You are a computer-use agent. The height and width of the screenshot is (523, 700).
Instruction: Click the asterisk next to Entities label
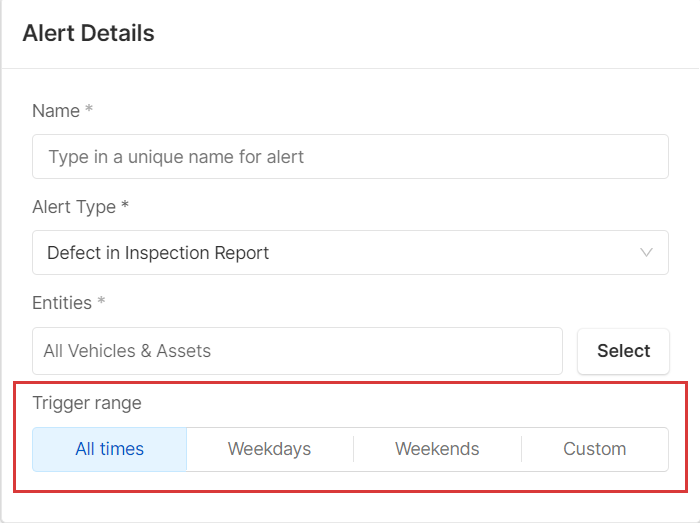(101, 303)
